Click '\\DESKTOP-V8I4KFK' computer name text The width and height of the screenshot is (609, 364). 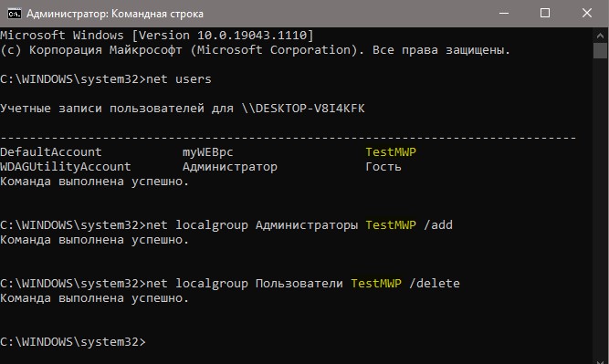point(303,109)
